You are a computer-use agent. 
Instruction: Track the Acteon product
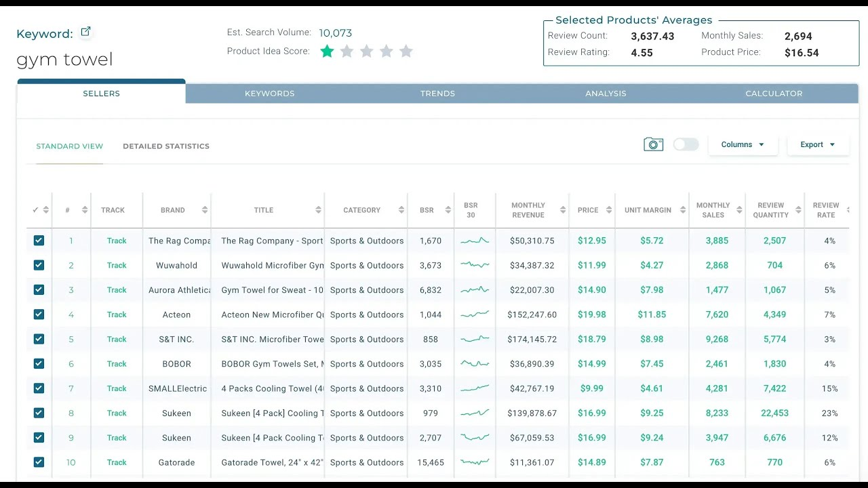pyautogui.click(x=117, y=314)
